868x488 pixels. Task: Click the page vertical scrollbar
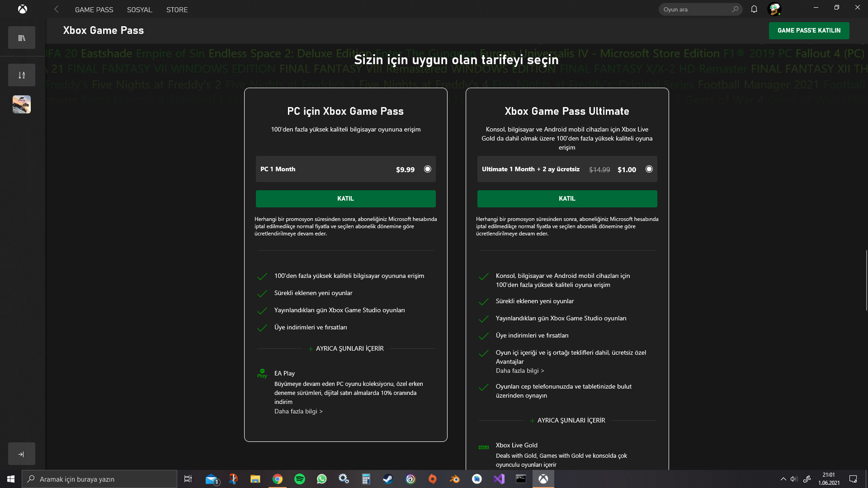pyautogui.click(x=866, y=280)
